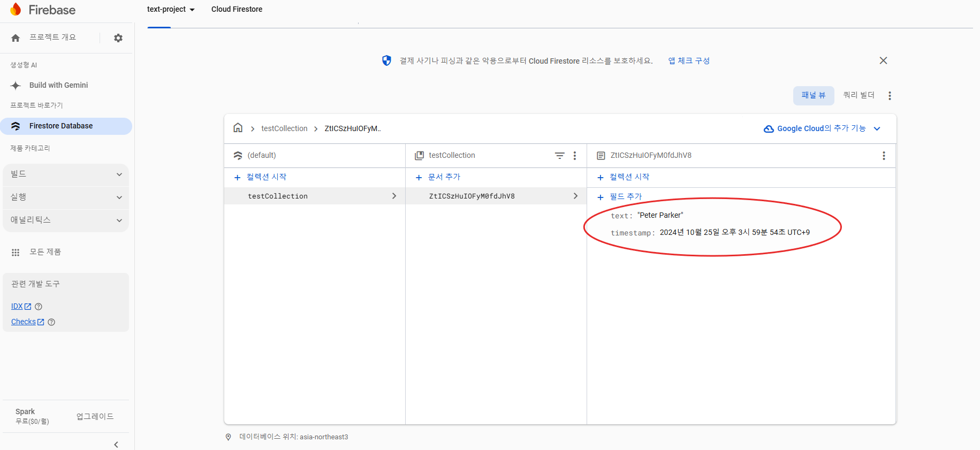Click the timestamp field value
Screen dimensions: 980x450
(735, 233)
